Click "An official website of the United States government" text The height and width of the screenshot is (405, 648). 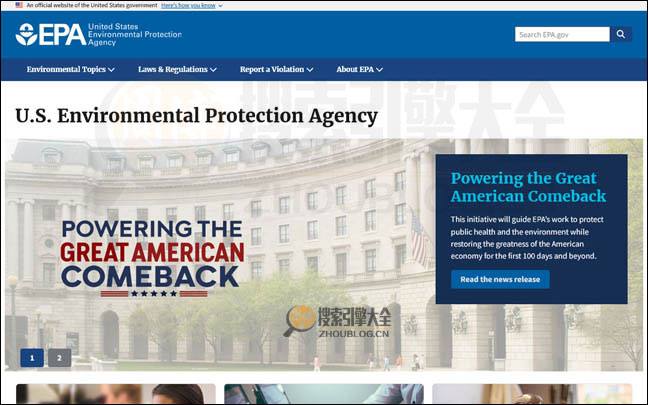[92, 5]
